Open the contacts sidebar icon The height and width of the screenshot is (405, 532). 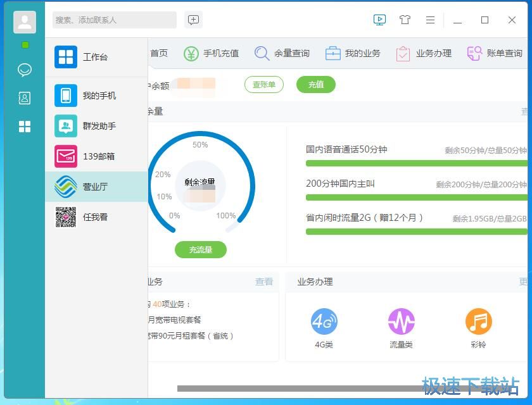click(25, 98)
